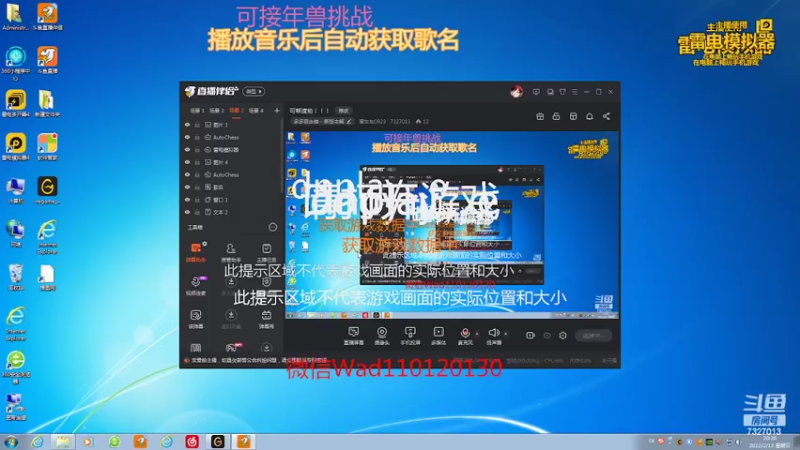Open the phone screen casting (手机投屏) tool

(x=410, y=332)
